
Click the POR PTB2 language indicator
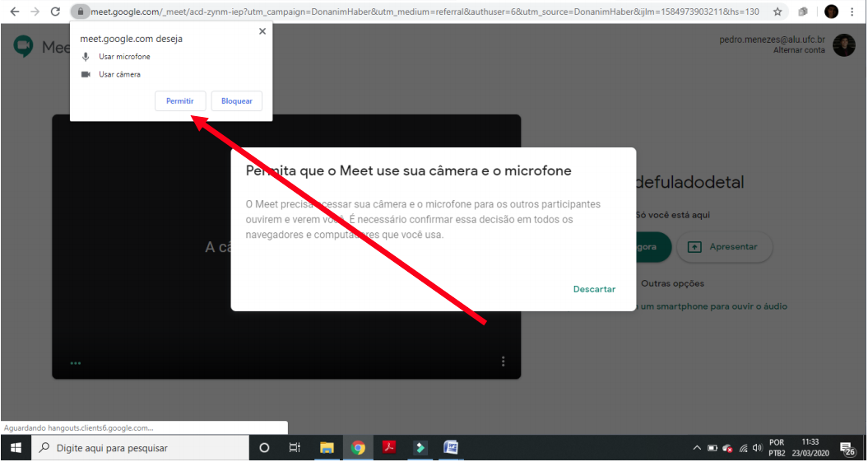pos(777,448)
